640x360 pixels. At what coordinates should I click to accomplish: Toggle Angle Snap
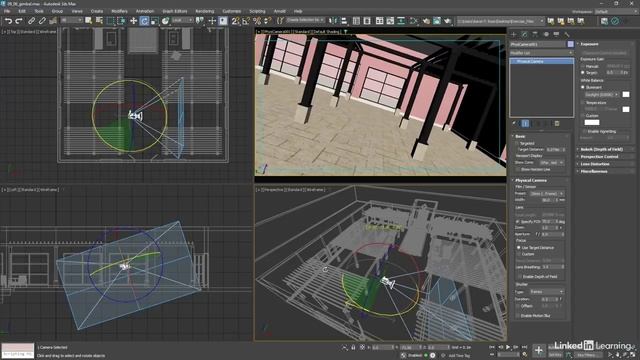click(x=246, y=21)
